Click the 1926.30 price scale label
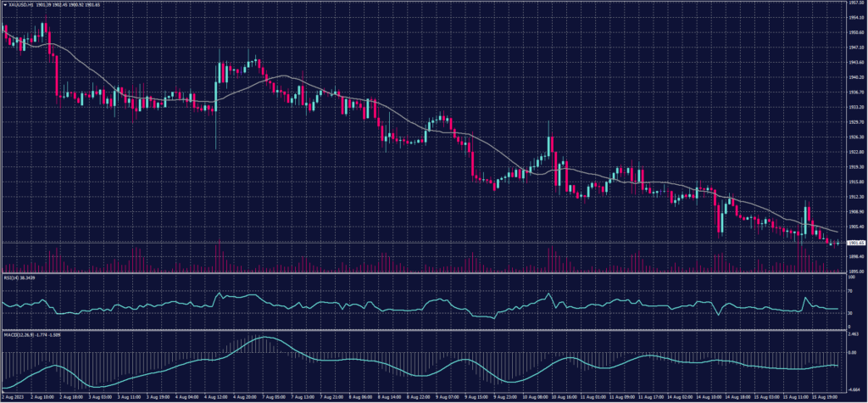The width and height of the screenshot is (868, 403). click(x=854, y=137)
